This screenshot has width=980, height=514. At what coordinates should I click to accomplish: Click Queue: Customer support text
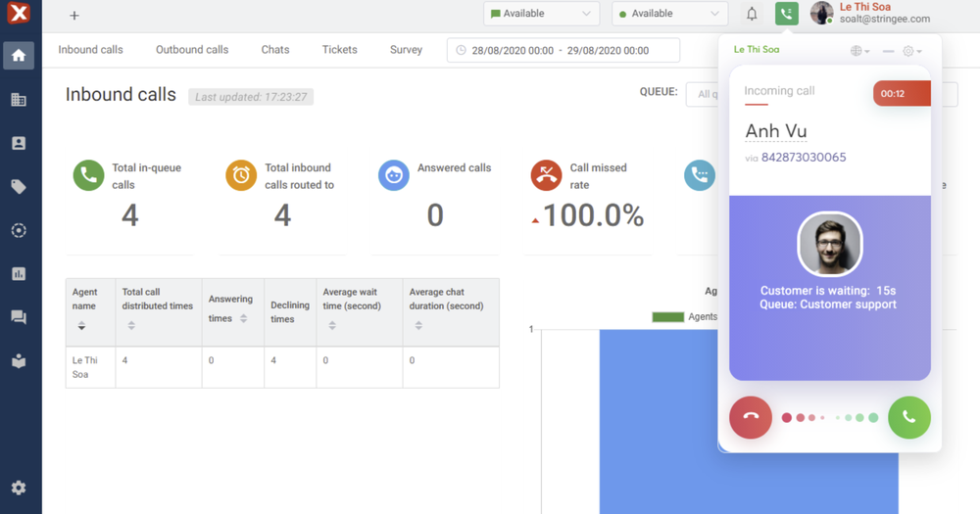[828, 304]
